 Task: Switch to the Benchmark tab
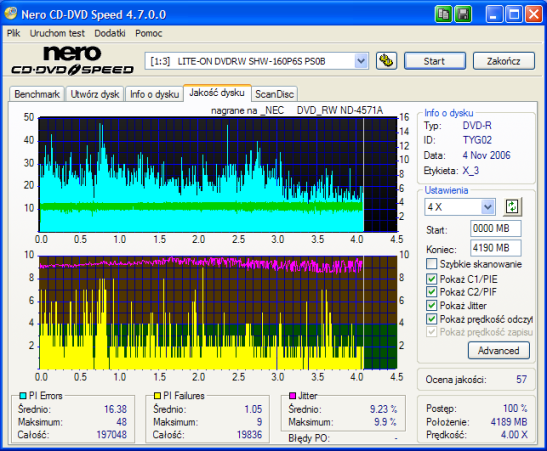tap(37, 94)
